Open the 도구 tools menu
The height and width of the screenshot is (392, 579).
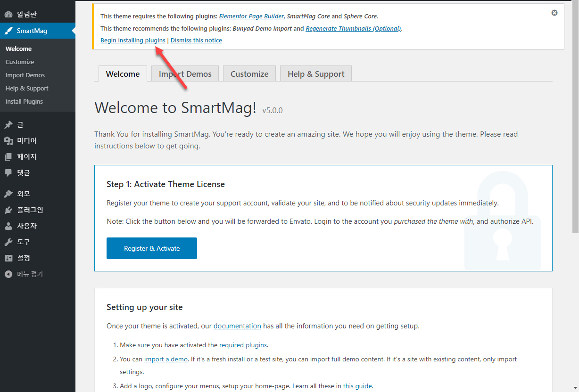[38, 242]
